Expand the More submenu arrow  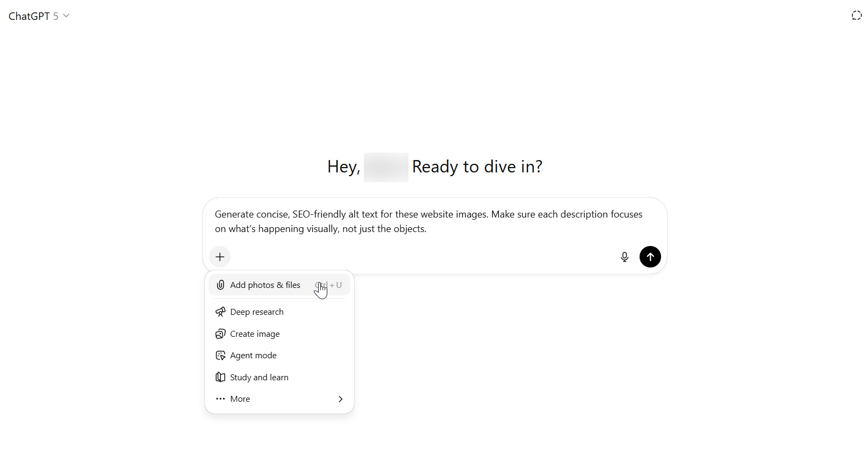tap(340, 399)
